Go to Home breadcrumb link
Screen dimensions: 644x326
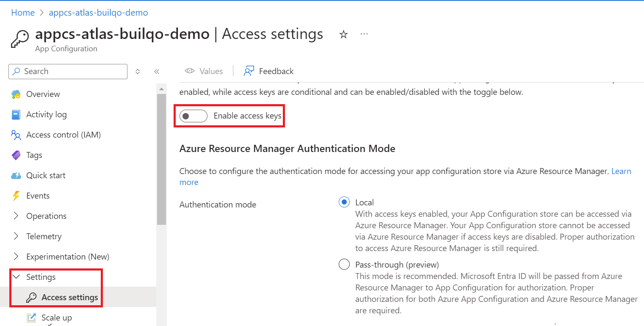point(23,13)
